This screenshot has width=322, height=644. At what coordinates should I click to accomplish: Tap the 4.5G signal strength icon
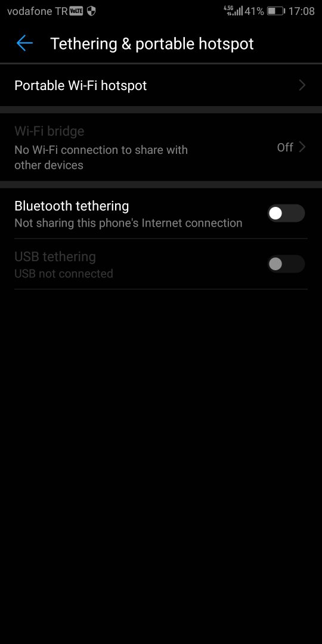pos(233,11)
